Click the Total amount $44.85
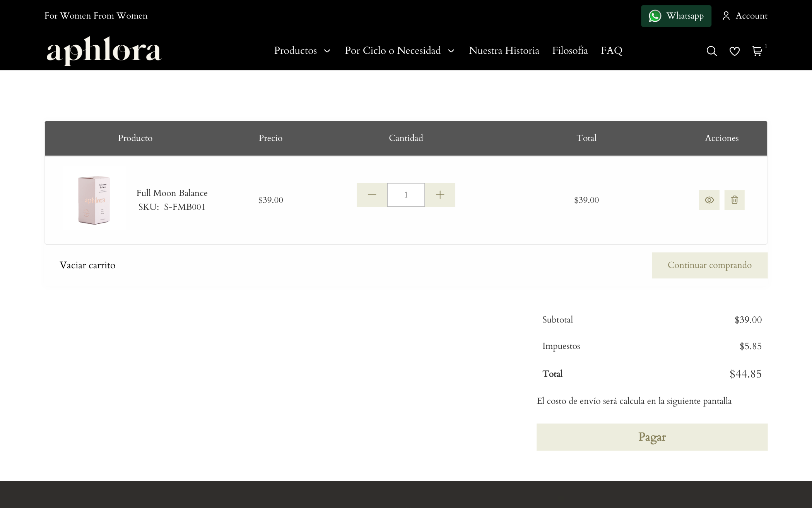This screenshot has width=812, height=508. (745, 374)
